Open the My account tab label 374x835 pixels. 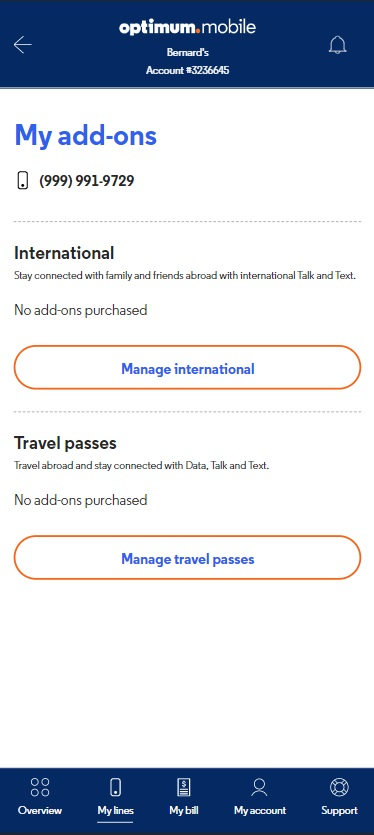[x=260, y=811]
